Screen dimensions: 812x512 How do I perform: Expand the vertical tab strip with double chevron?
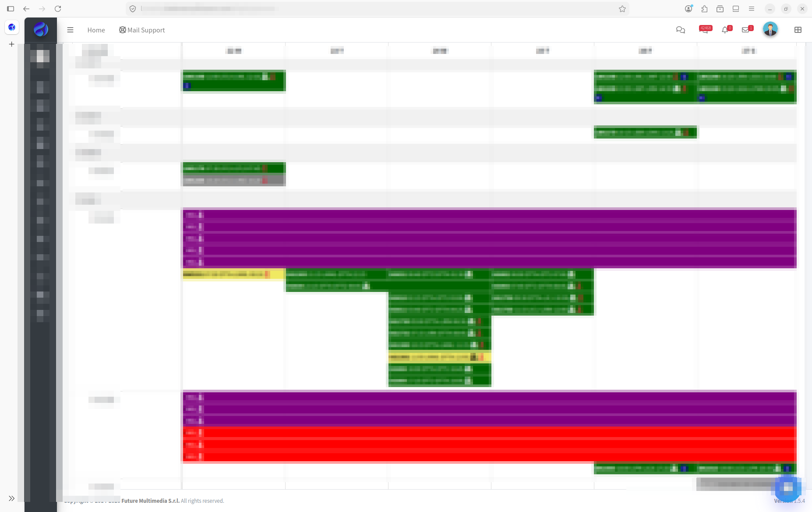pyautogui.click(x=12, y=498)
